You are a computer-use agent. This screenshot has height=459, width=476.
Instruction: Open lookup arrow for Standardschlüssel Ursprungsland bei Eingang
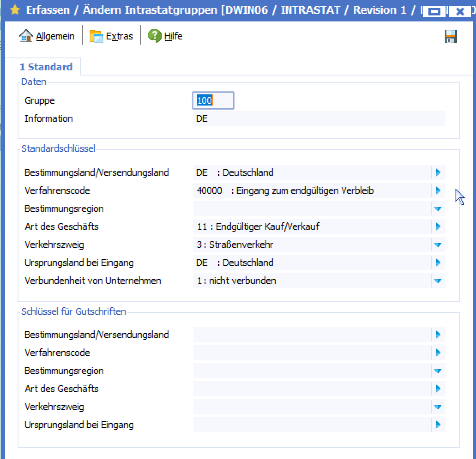click(438, 263)
